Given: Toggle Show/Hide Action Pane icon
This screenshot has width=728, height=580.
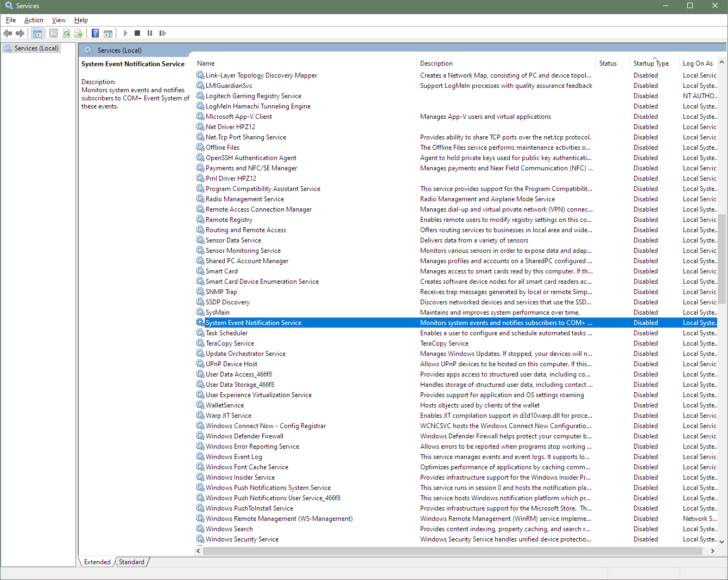Looking at the screenshot, I should click(x=108, y=33).
